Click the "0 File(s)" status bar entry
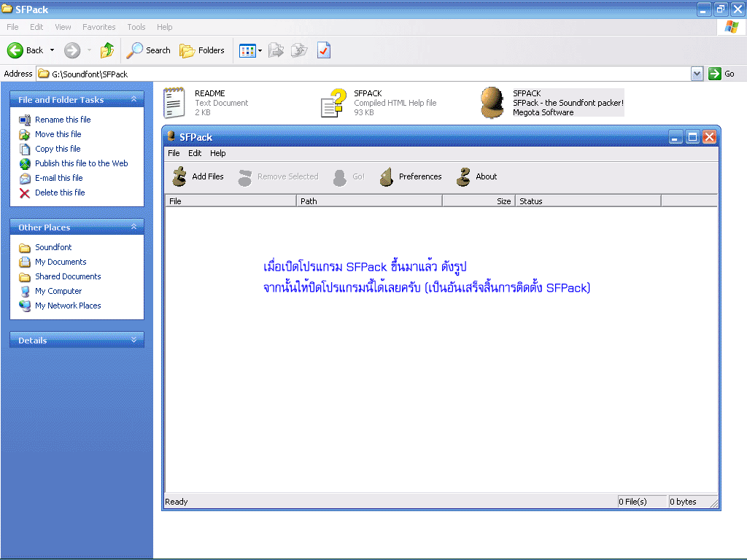 tap(642, 502)
